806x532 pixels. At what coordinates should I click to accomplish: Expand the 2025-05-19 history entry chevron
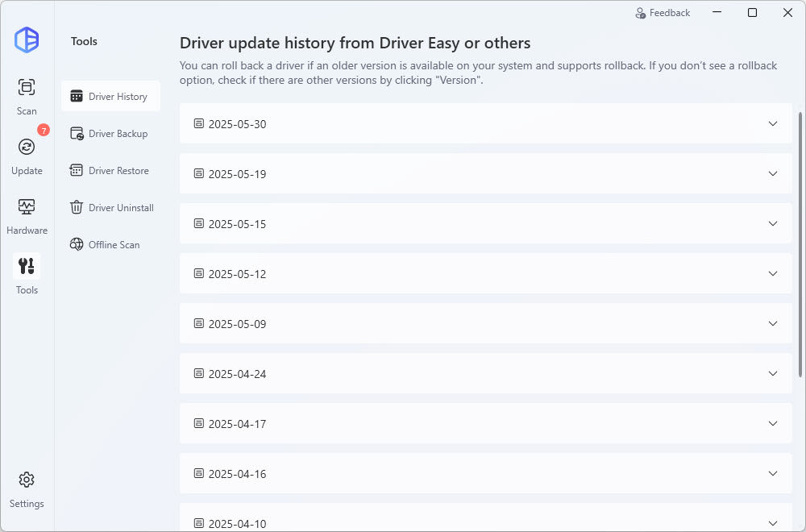click(772, 174)
